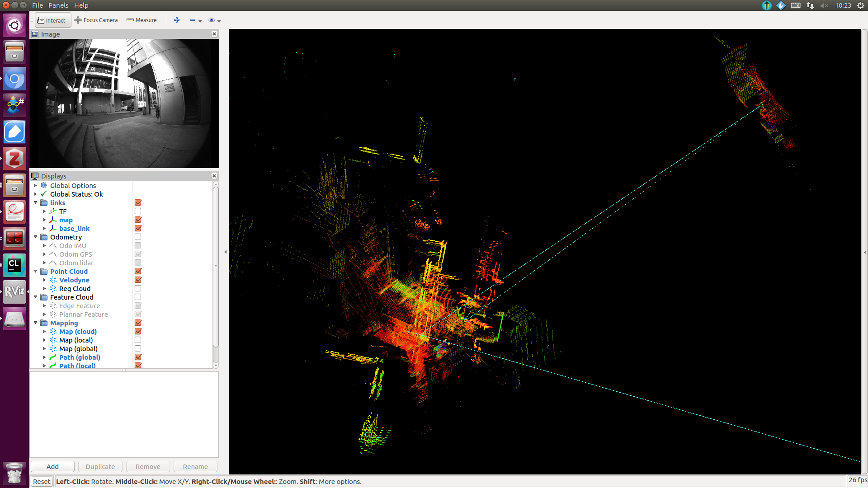Enable the TF display checkbox
The image size is (868, 488).
[138, 211]
